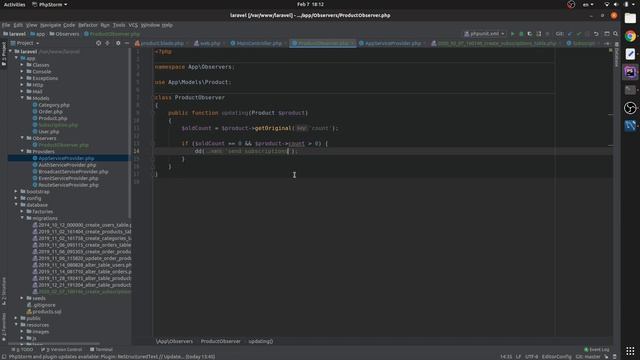The image size is (640, 360).
Task: Collapse the Models folder
Action: [22, 98]
